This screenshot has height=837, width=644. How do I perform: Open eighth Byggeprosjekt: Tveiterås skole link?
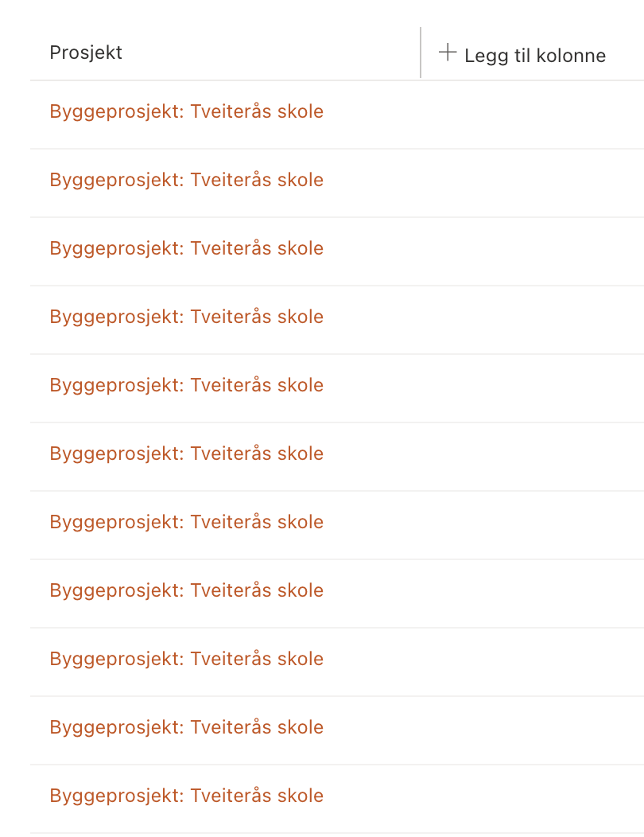(x=186, y=590)
